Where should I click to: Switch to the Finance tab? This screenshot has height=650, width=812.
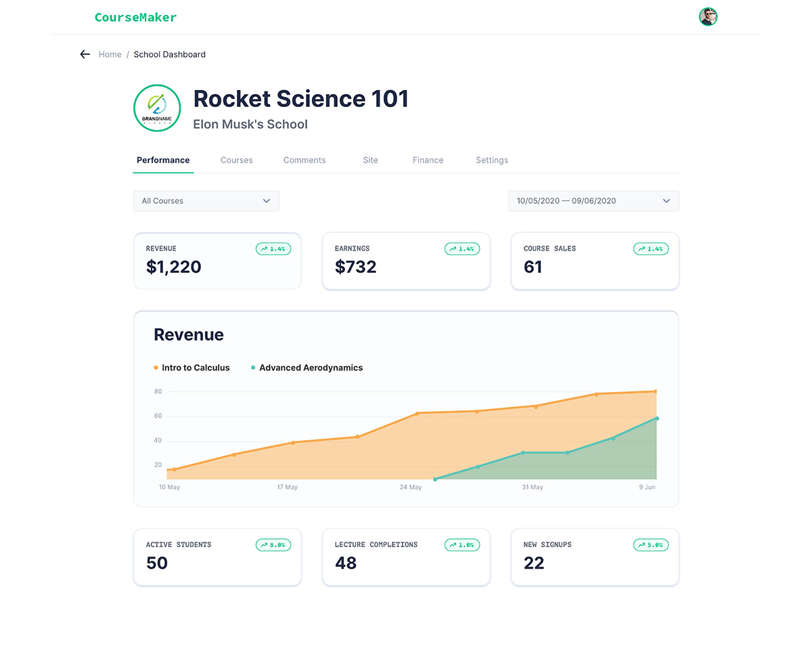point(428,160)
